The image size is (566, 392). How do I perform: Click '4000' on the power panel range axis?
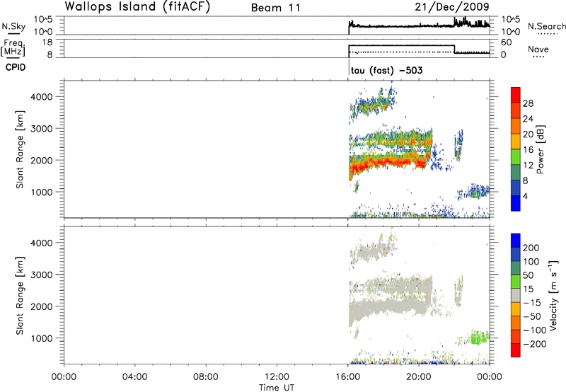point(42,97)
